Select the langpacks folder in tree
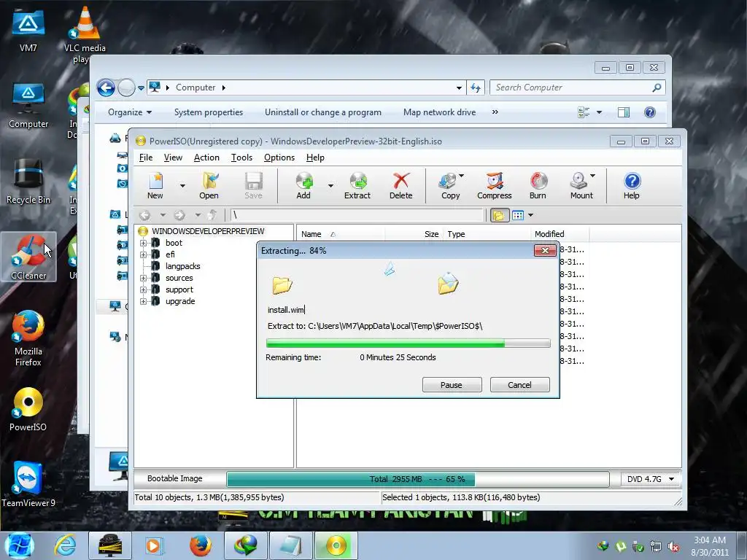 click(x=182, y=266)
